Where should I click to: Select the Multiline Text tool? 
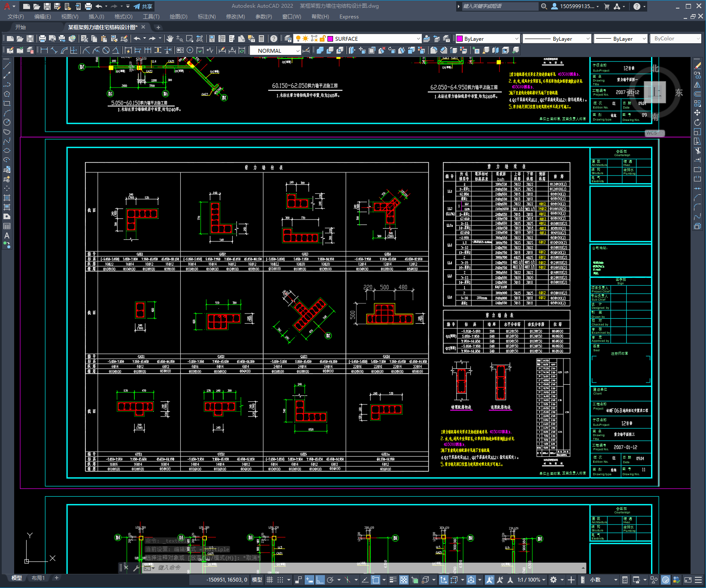[7, 235]
